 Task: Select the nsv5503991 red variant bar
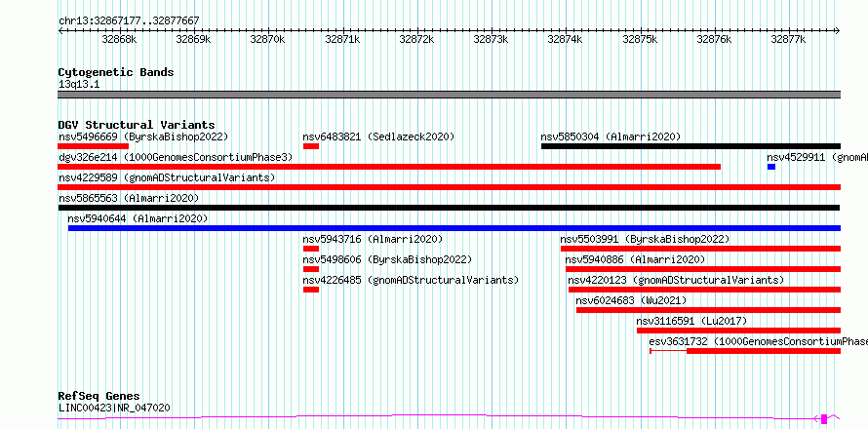(701, 249)
